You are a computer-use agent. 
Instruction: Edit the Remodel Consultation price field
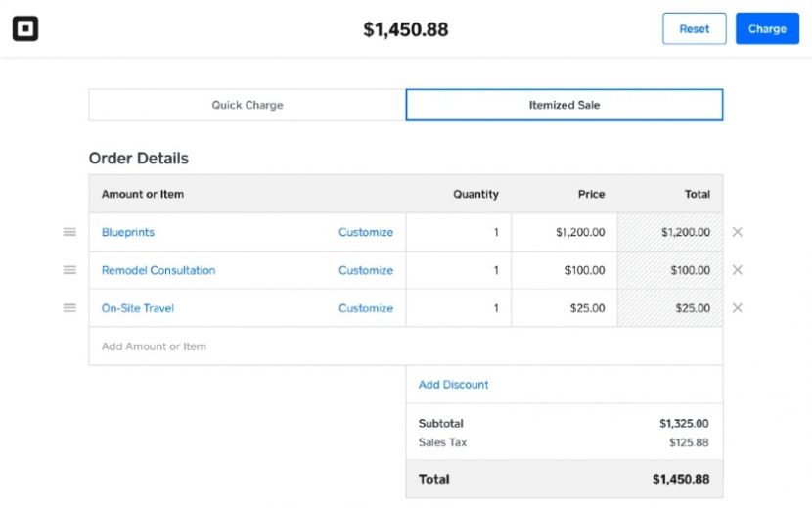564,270
